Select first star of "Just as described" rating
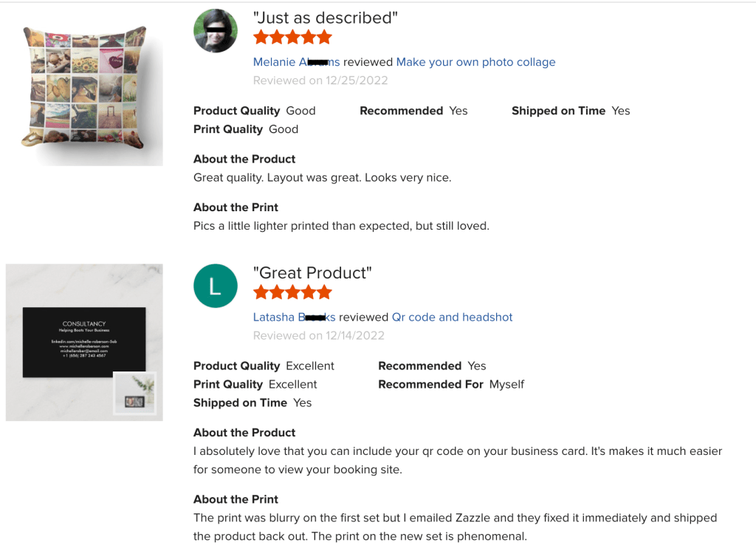The height and width of the screenshot is (548, 756). [261, 37]
